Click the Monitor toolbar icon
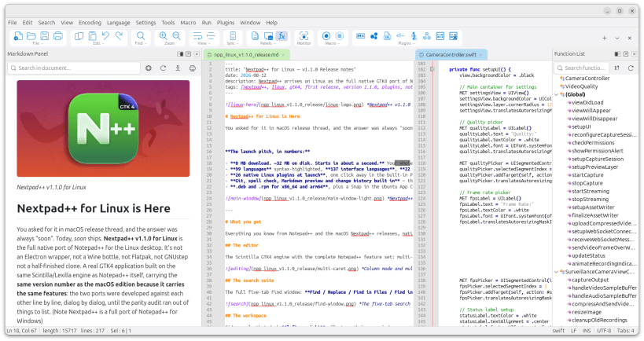Viewport: 644px width, 341px height. (304, 36)
